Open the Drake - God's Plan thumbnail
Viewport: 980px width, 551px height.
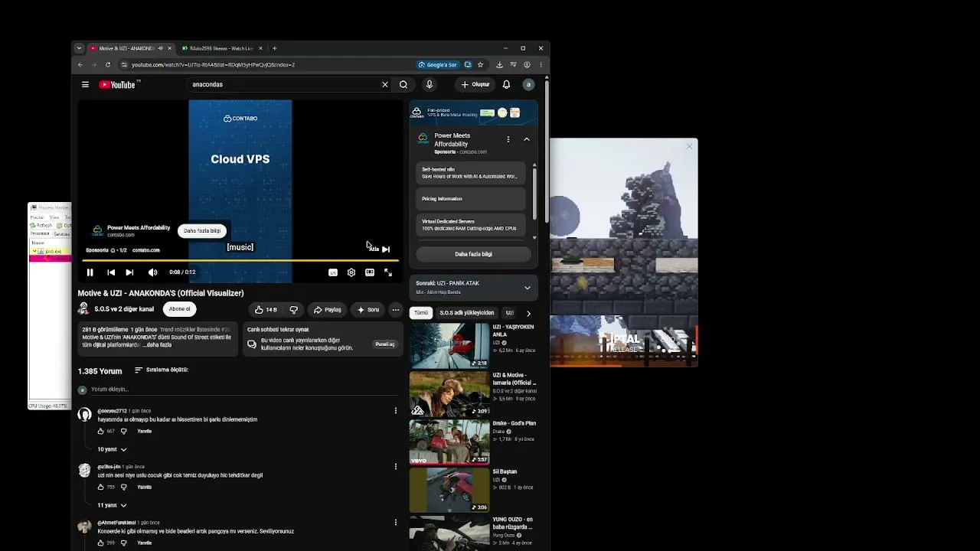(449, 442)
